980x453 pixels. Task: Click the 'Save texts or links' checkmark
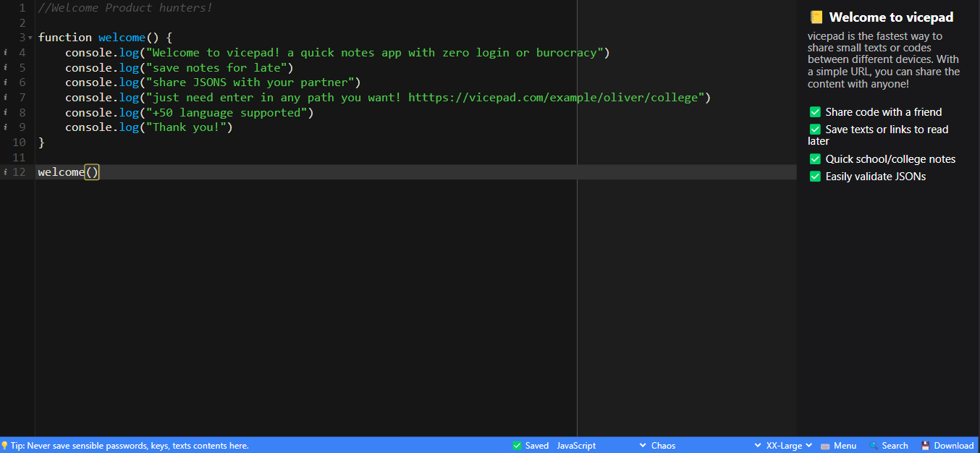(x=815, y=130)
